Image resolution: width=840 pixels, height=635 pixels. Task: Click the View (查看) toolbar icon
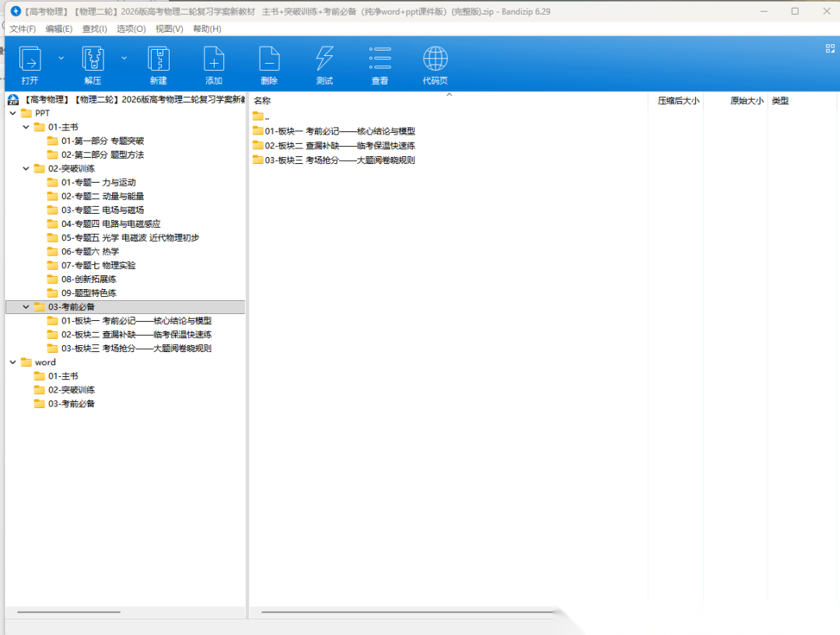tap(380, 59)
